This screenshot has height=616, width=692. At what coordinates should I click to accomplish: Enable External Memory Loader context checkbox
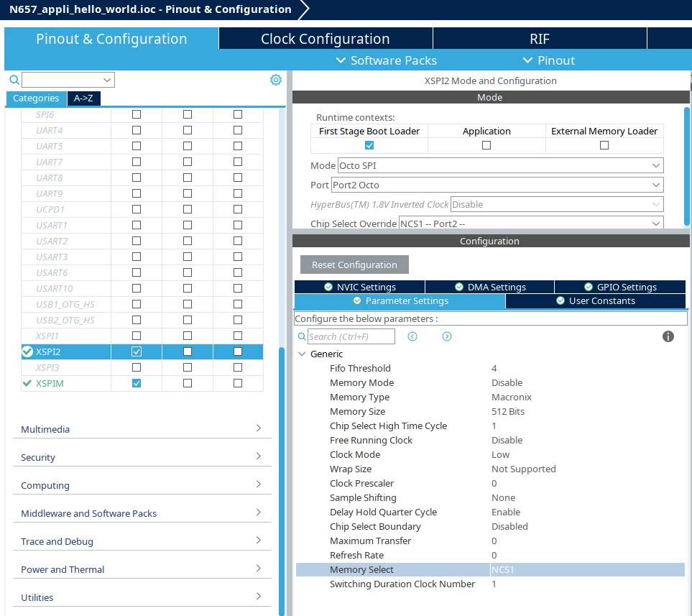point(604,145)
